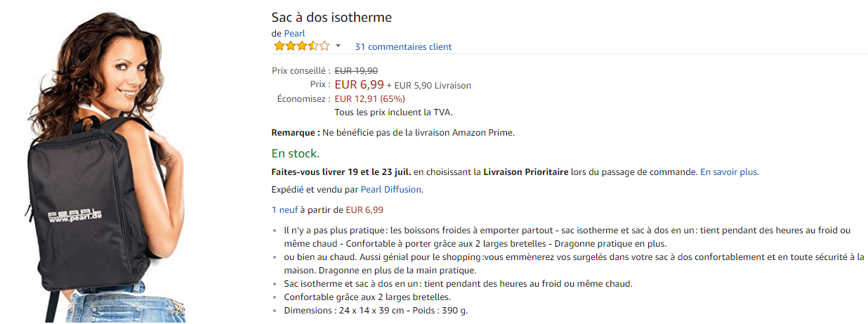Click the green En stock status
The image size is (868, 324).
pyautogui.click(x=295, y=153)
